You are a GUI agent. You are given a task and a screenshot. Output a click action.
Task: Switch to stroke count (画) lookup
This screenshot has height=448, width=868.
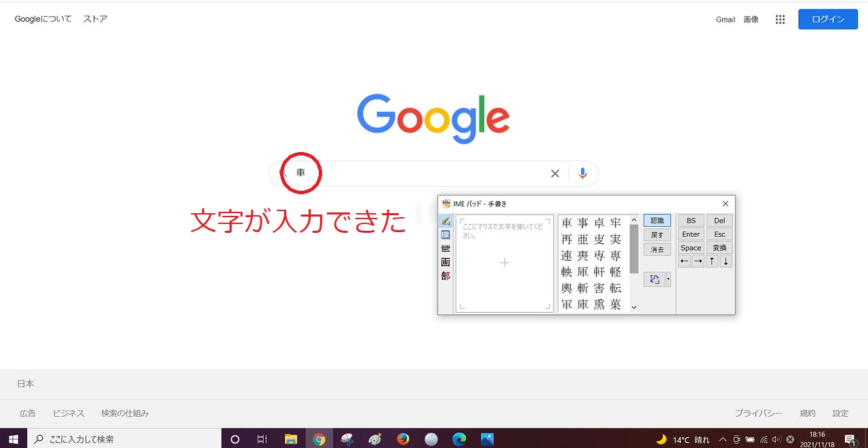[x=446, y=262]
